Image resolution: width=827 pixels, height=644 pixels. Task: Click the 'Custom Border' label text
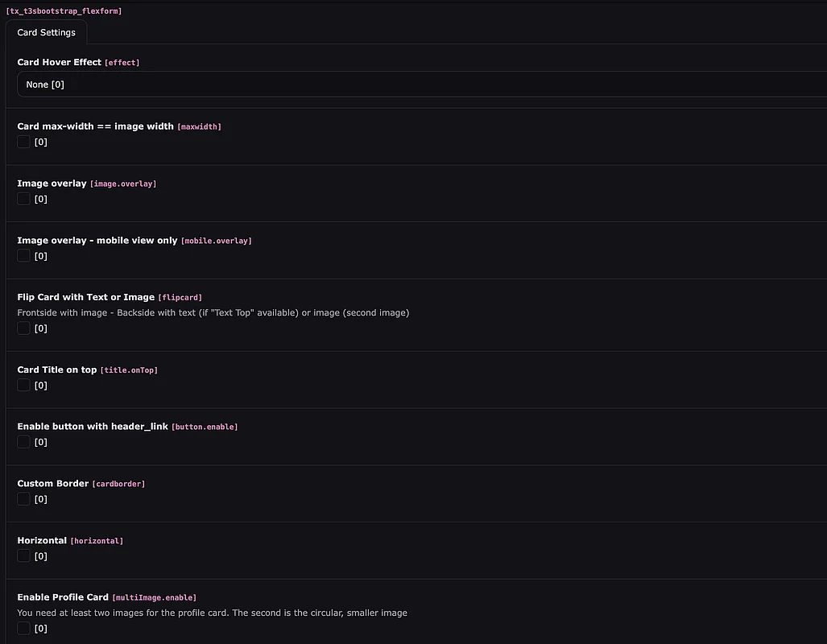click(x=52, y=484)
